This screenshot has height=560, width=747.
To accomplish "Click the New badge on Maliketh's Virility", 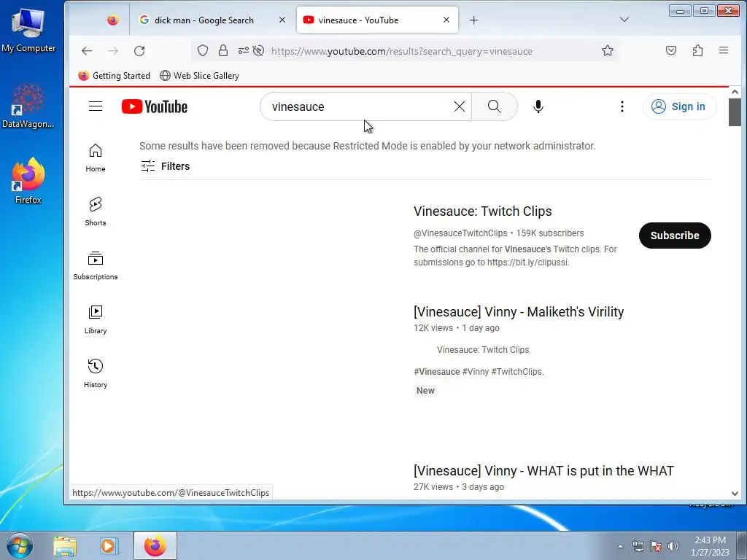I will tap(425, 391).
